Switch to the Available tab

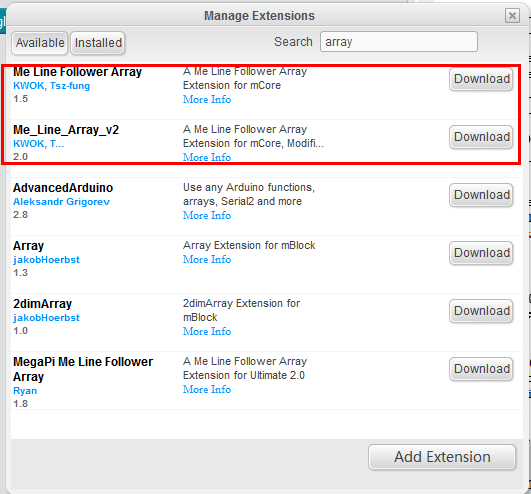coord(40,43)
